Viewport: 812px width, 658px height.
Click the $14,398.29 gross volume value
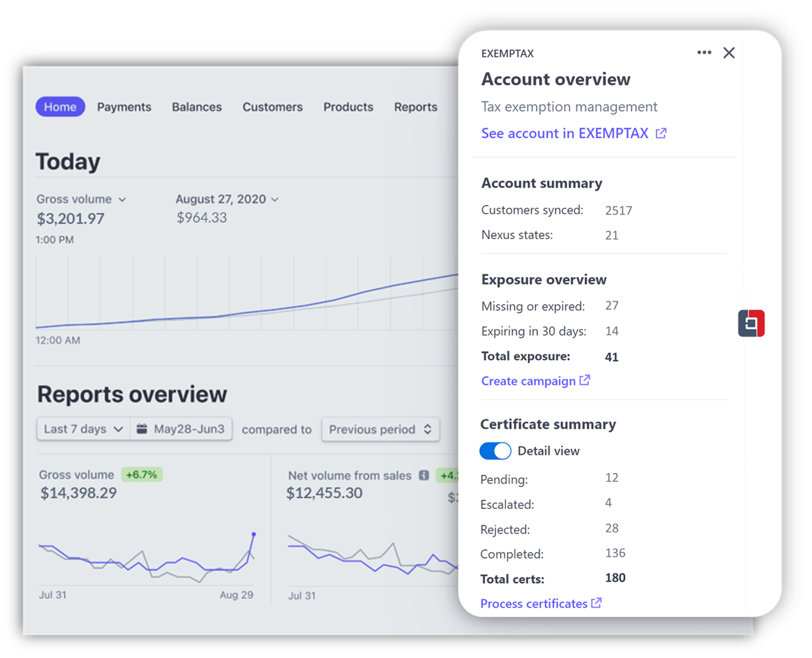click(78, 493)
